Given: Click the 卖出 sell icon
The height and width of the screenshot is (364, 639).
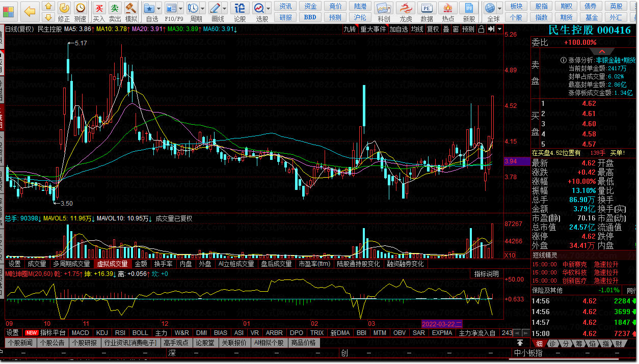Looking at the screenshot, I should 115,12.
